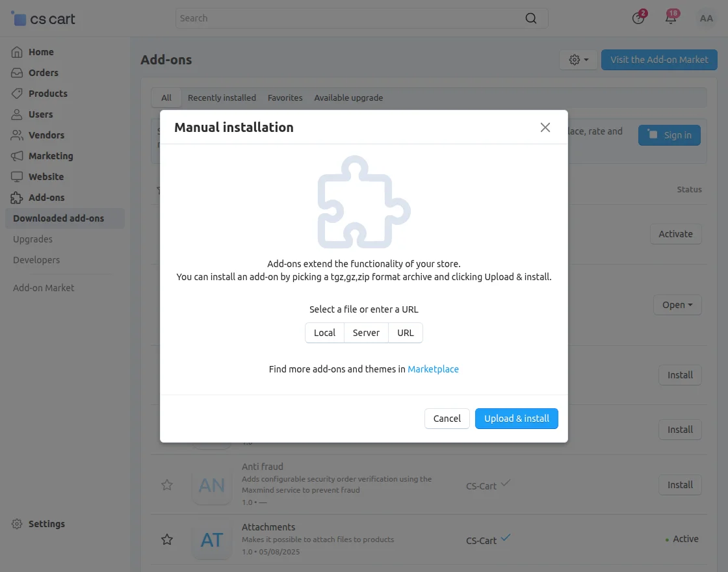
Task: Expand the Open dropdown button
Action: (x=677, y=304)
